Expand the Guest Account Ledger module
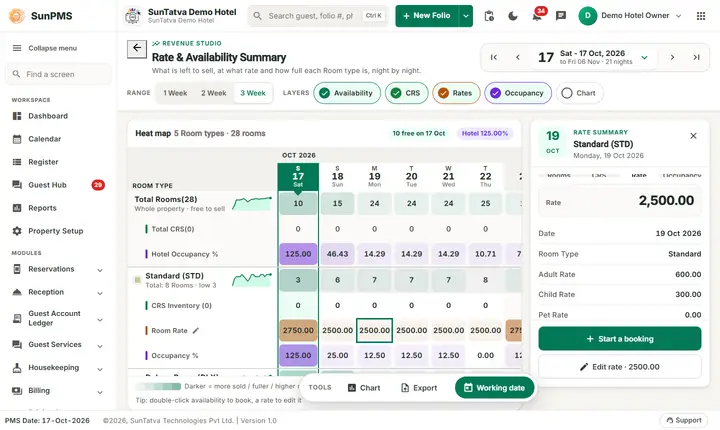Image resolution: width=720 pixels, height=430 pixels. (57, 318)
